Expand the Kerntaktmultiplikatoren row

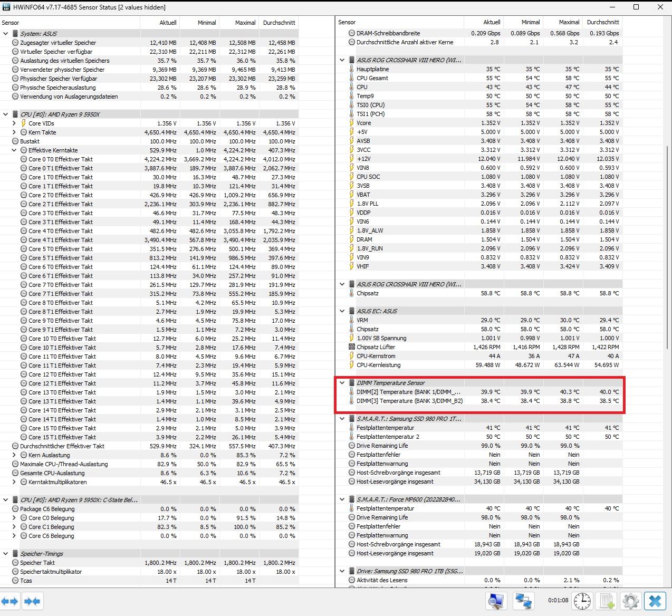(x=14, y=482)
